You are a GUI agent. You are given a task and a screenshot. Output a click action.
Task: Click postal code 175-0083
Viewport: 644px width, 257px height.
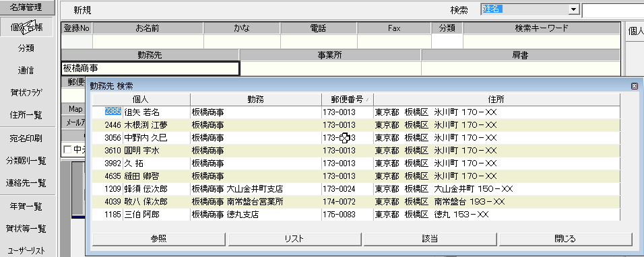click(x=339, y=215)
